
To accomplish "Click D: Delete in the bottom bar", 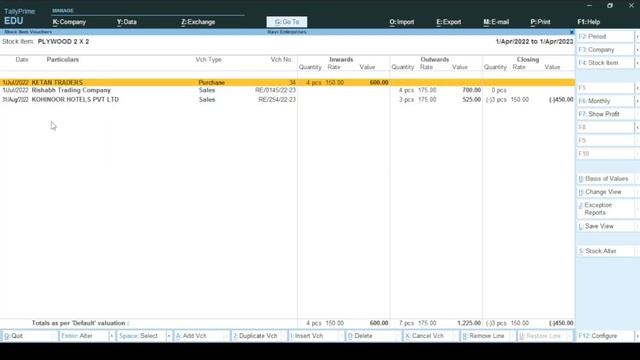I will click(x=371, y=336).
